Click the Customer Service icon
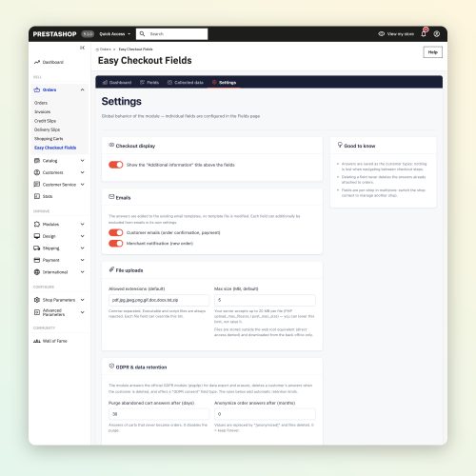The height and width of the screenshot is (476, 476). point(37,185)
